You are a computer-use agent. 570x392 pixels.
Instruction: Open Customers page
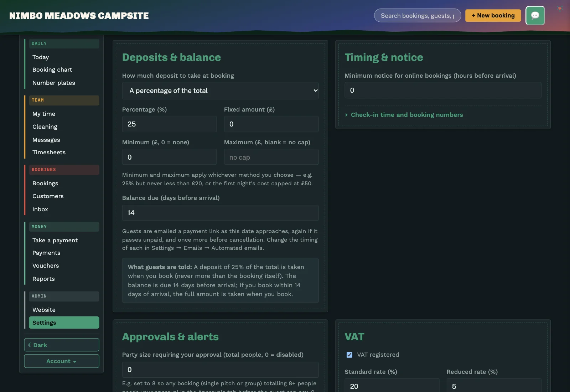64,196
